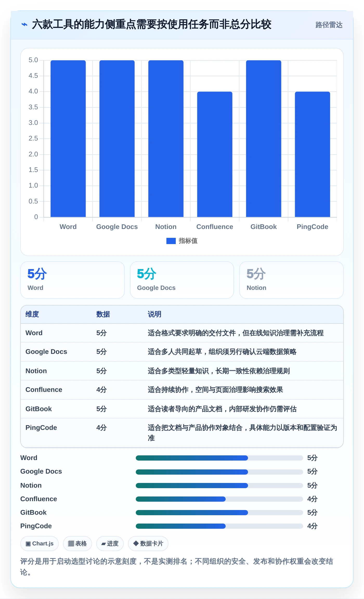Select the Notion table row name
This screenshot has height=599, width=364.
click(x=36, y=371)
